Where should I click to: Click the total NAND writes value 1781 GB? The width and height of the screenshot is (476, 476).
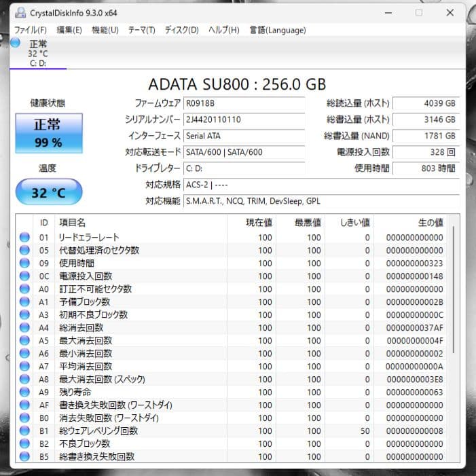tap(426, 136)
